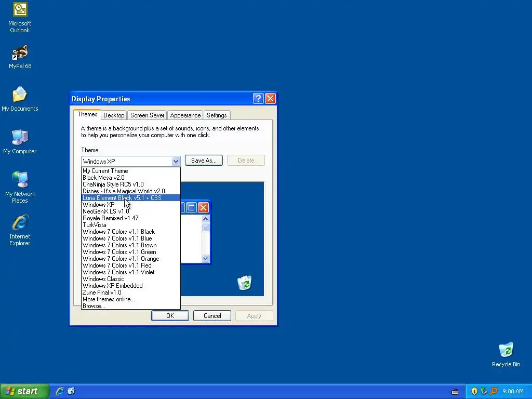Collapse the Theme dropdown arrow

click(176, 161)
